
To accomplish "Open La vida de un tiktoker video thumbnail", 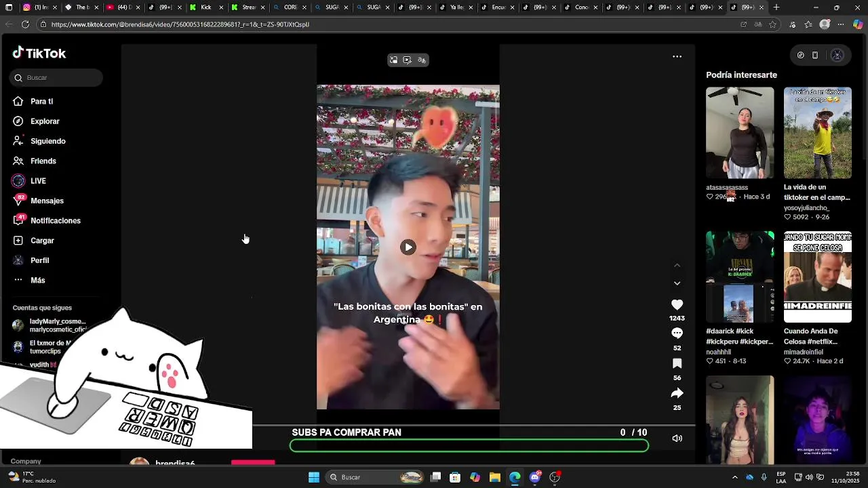I will pos(818,133).
